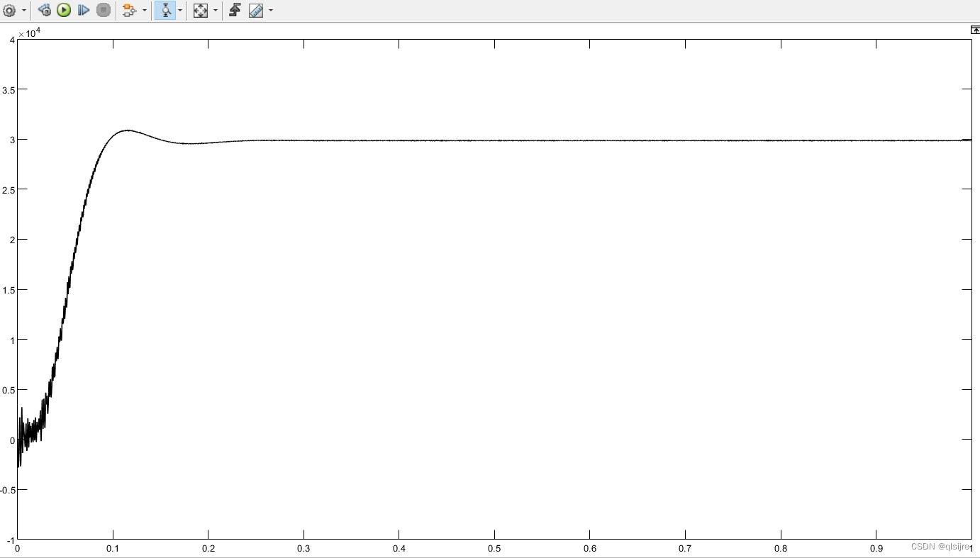Click the x-axis label 0.1
This screenshot has height=558, width=980.
[113, 549]
